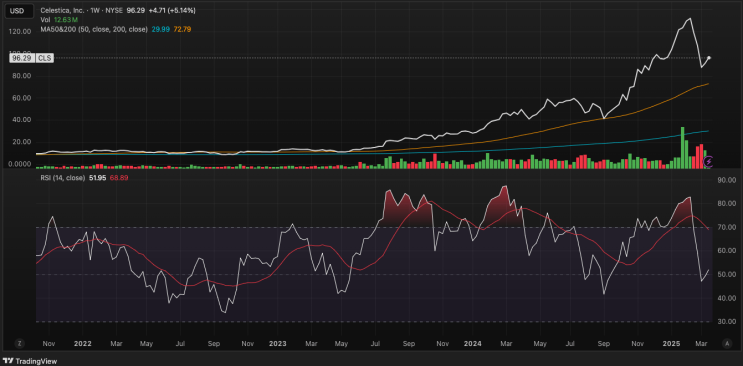
Task: Click the 80.00 RSI axis label
Action: click(726, 204)
